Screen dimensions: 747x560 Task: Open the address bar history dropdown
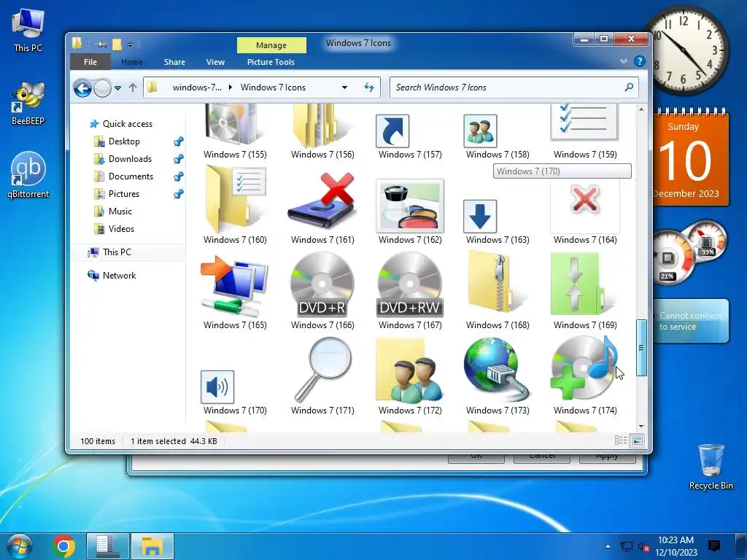point(344,87)
